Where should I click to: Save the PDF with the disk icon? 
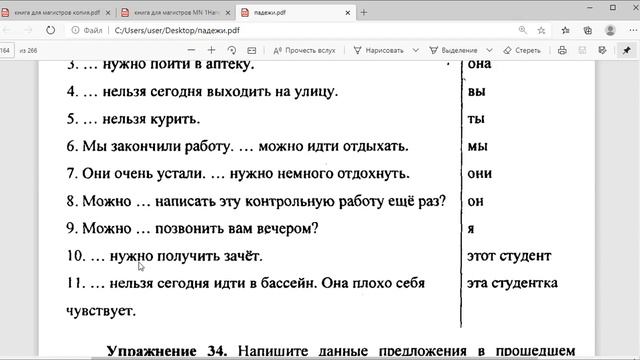point(582,50)
